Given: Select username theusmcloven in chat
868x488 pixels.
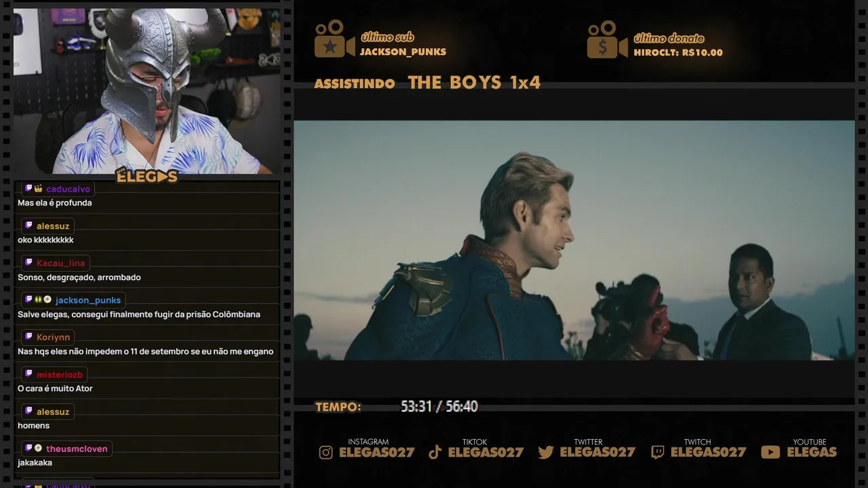Looking at the screenshot, I should [x=77, y=449].
